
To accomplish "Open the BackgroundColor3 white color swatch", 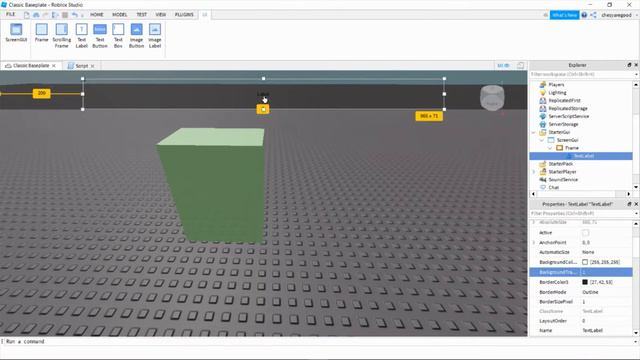I will coord(585,262).
